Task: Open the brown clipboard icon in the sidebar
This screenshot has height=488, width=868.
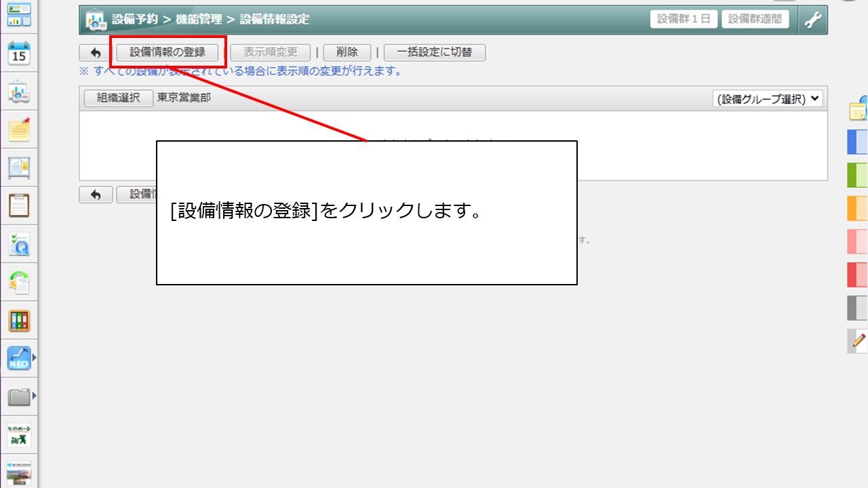Action: click(x=19, y=205)
